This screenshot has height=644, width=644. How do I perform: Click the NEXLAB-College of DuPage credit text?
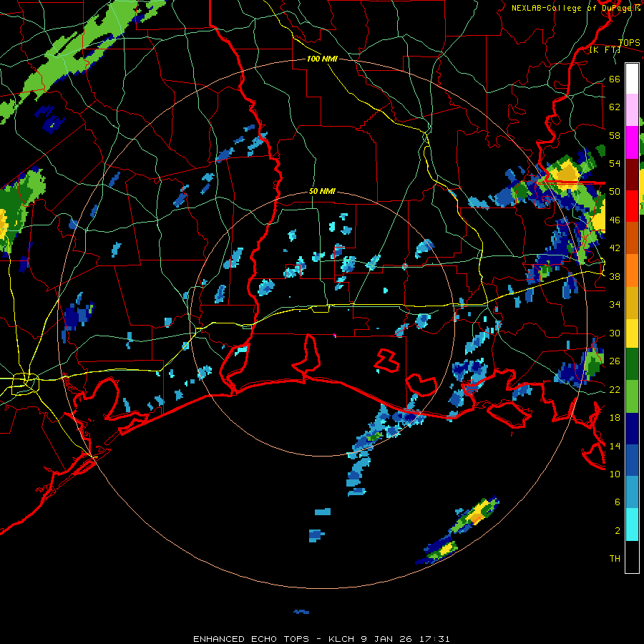pyautogui.click(x=575, y=8)
